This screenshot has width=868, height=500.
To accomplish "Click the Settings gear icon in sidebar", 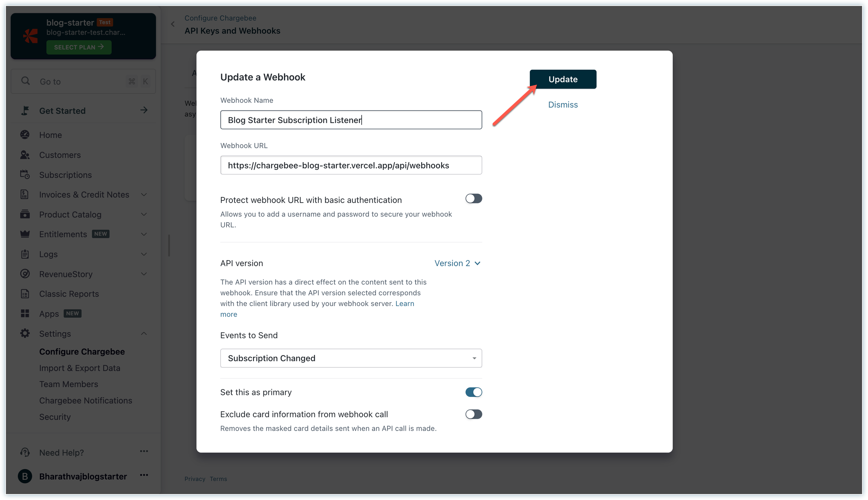I will point(25,333).
